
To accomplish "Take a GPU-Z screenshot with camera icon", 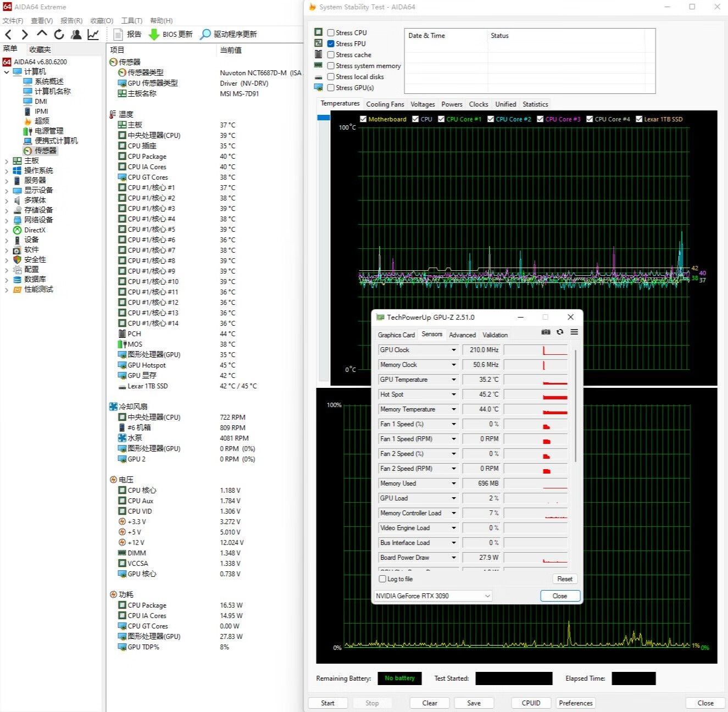I will coord(546,332).
